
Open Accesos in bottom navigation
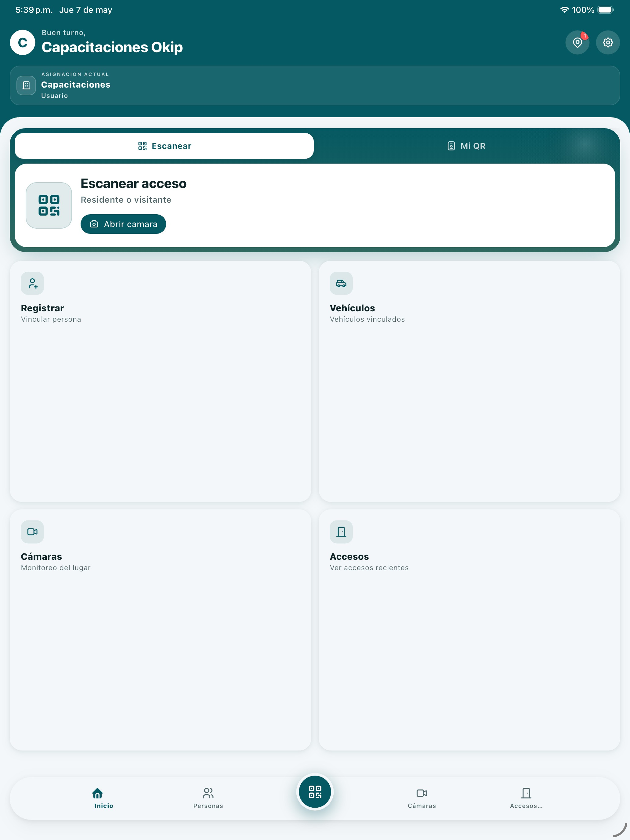coord(526,798)
